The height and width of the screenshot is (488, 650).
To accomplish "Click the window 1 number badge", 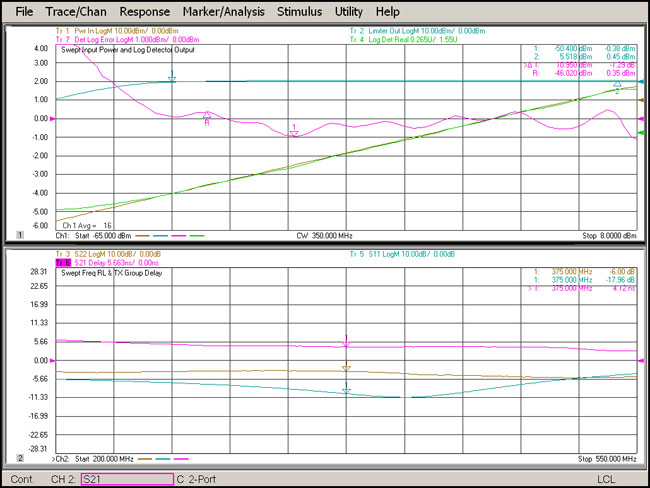I will (19, 235).
